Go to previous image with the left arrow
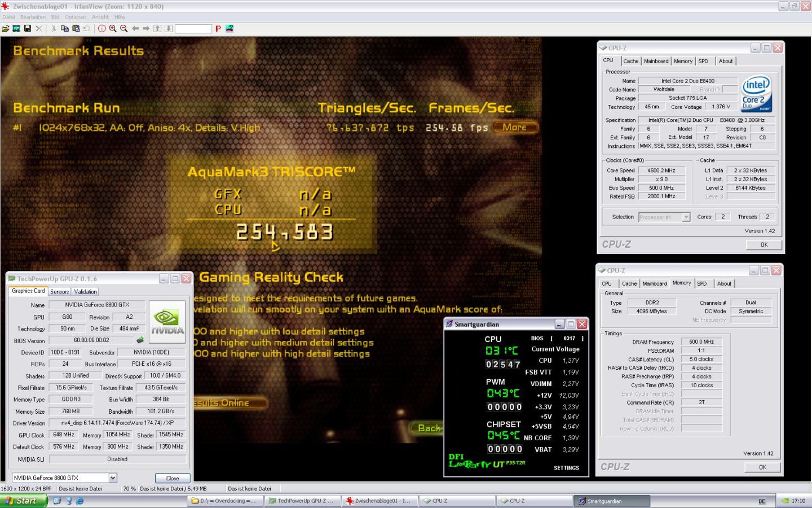Viewport: 812px width, 508px height. (x=135, y=28)
